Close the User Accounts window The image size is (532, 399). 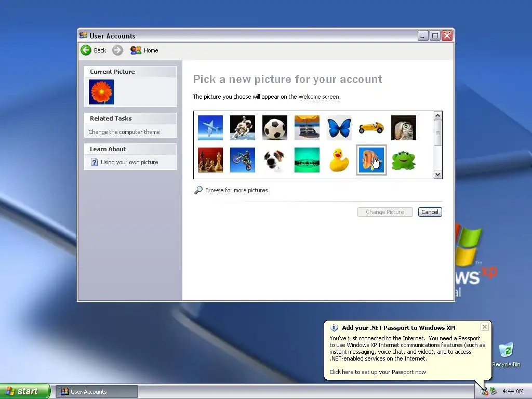(x=447, y=36)
